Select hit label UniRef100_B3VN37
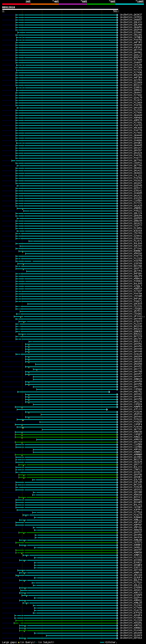 (131, 563)
